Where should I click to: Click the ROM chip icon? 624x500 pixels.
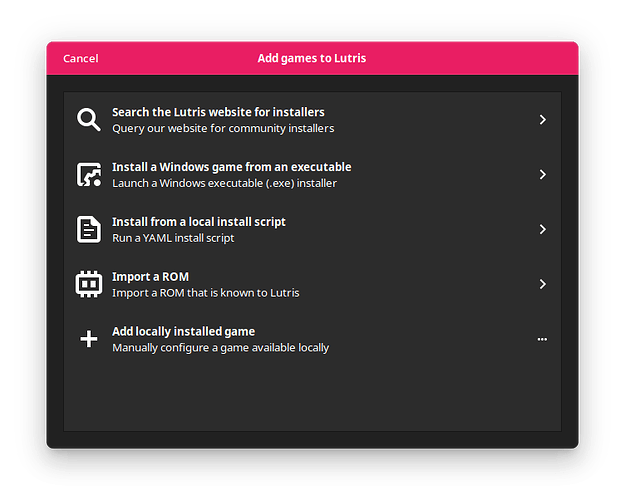point(89,284)
